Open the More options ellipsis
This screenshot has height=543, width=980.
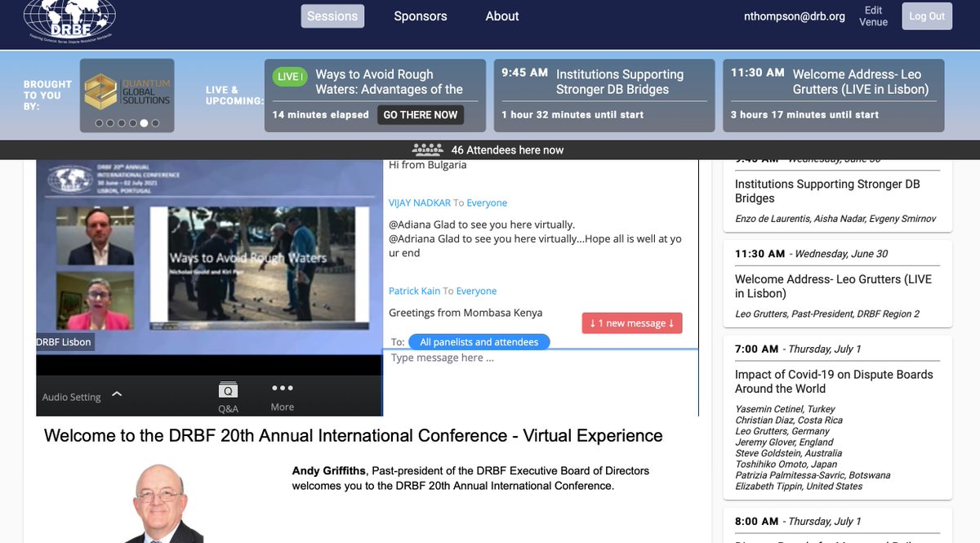point(283,389)
